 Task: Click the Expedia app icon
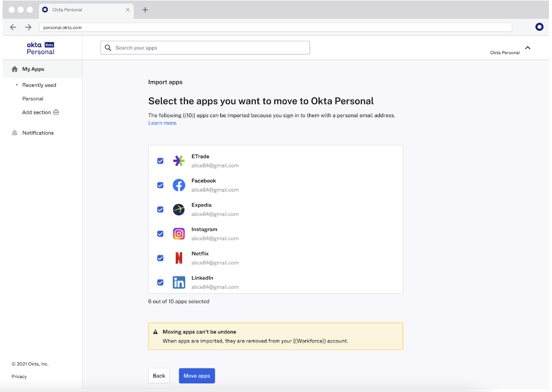tap(179, 209)
